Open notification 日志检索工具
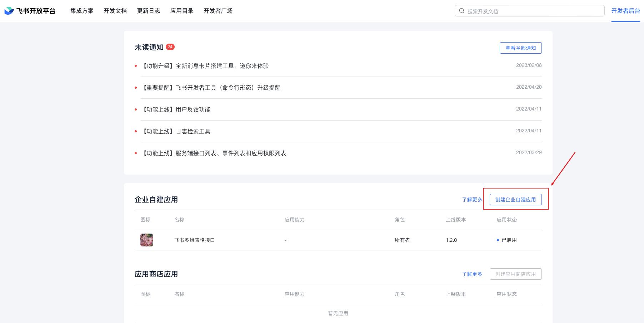Viewport: 644px width, 323px height. 176,131
